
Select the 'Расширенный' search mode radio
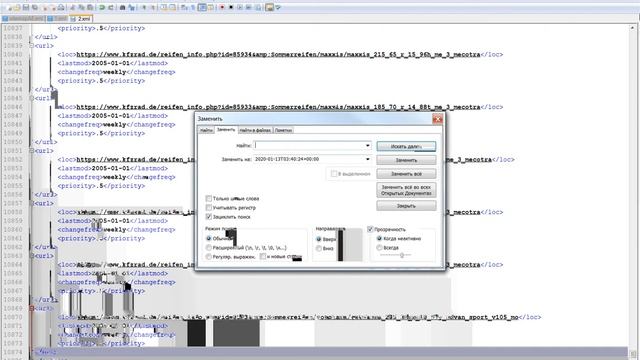209,247
